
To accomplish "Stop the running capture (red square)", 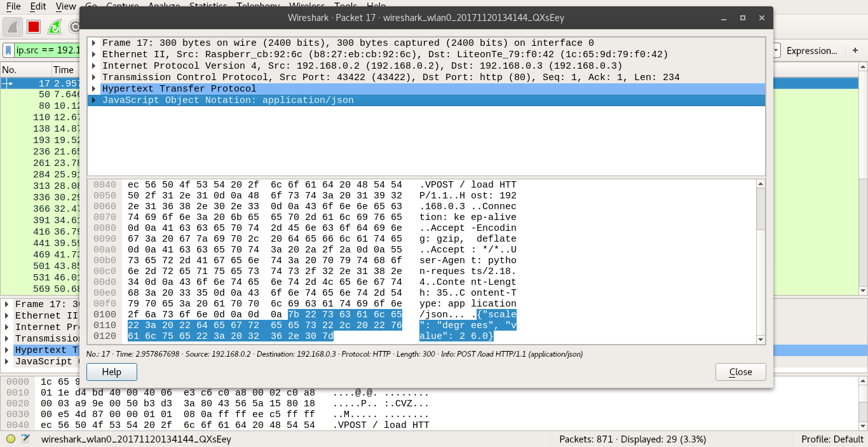I will coord(34,27).
